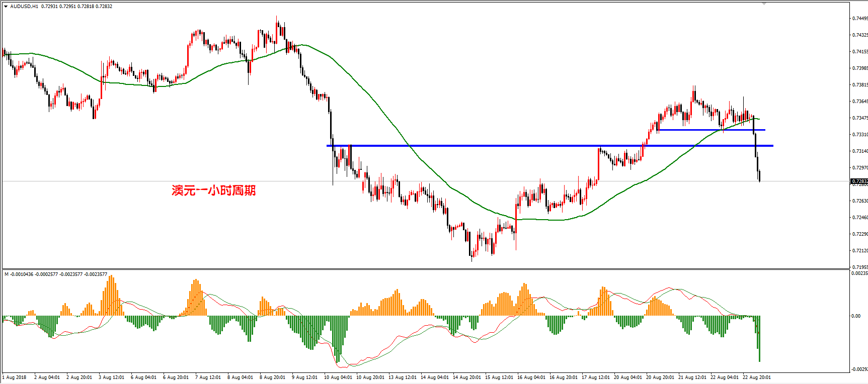
Task: Click the MACD indicator values label
Action: pyautogui.click(x=56, y=274)
